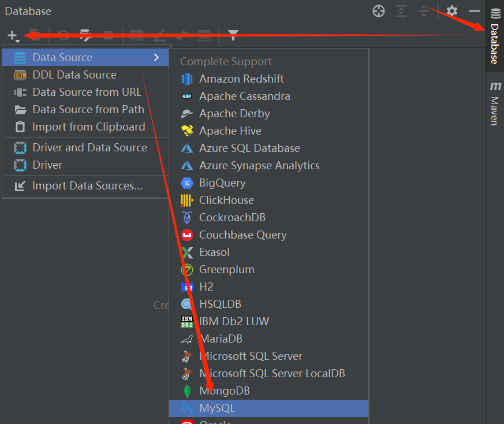Select Couchbase Query

[268, 235]
